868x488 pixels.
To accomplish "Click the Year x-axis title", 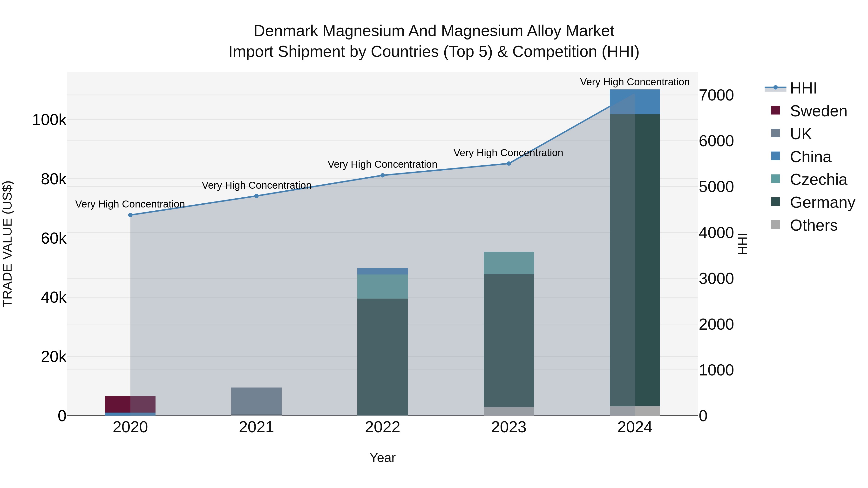I will click(382, 458).
